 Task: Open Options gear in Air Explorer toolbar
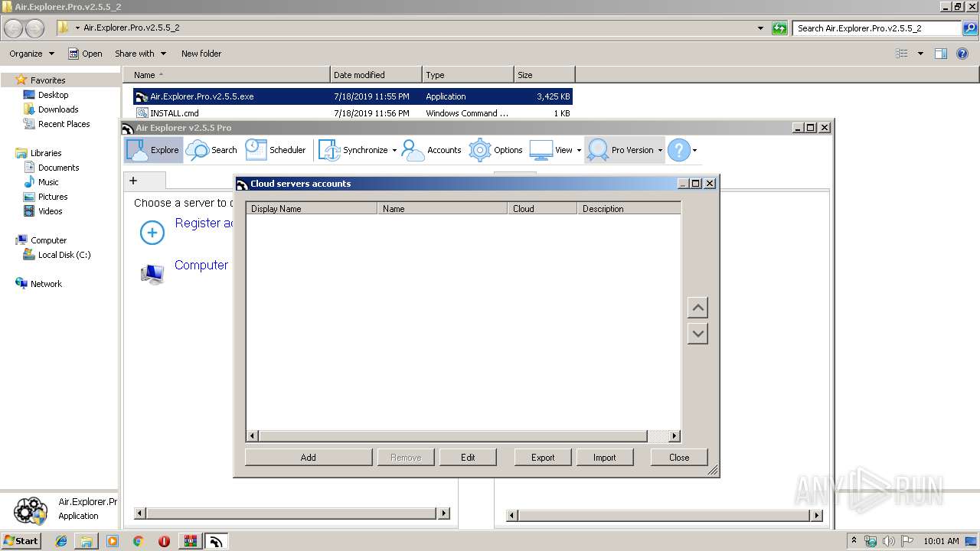pyautogui.click(x=496, y=150)
